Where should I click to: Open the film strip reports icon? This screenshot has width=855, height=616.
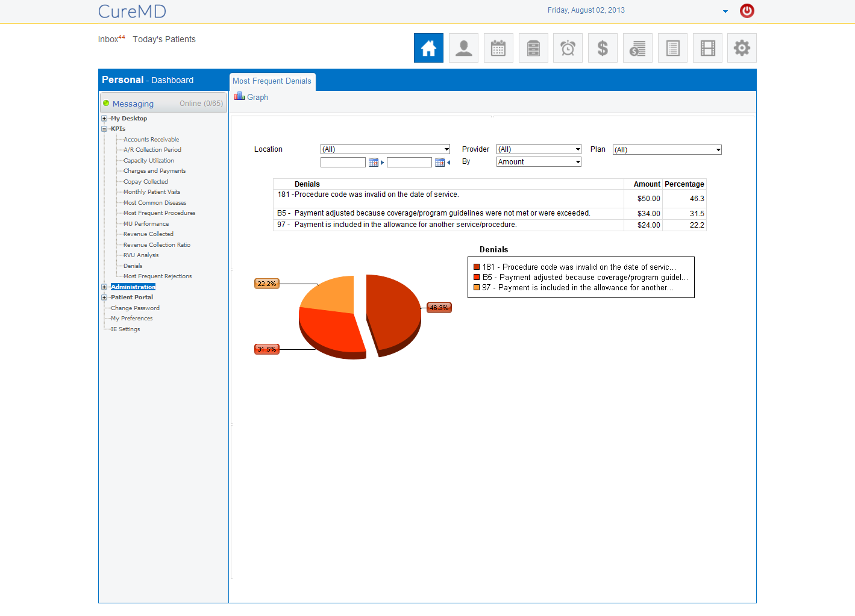pos(707,48)
